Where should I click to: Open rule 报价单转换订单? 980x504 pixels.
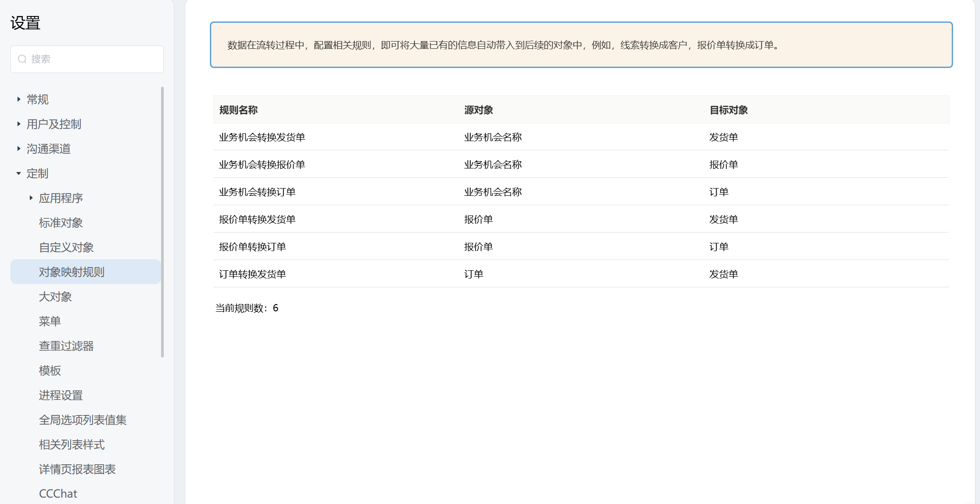tap(252, 247)
